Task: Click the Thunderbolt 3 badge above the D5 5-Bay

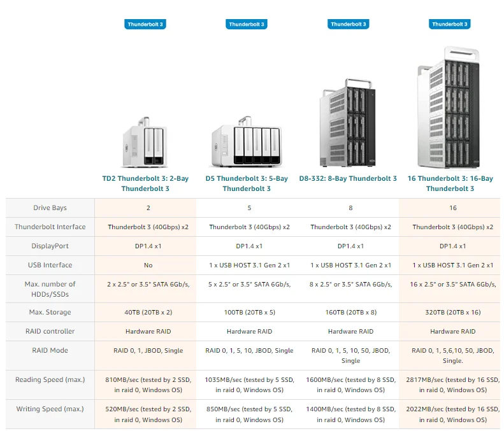Action: click(x=247, y=24)
